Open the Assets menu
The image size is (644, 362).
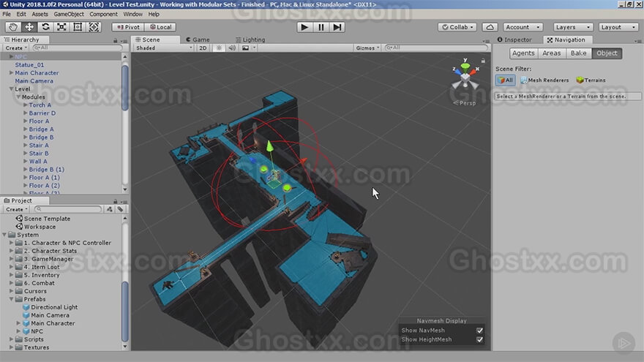(x=40, y=14)
